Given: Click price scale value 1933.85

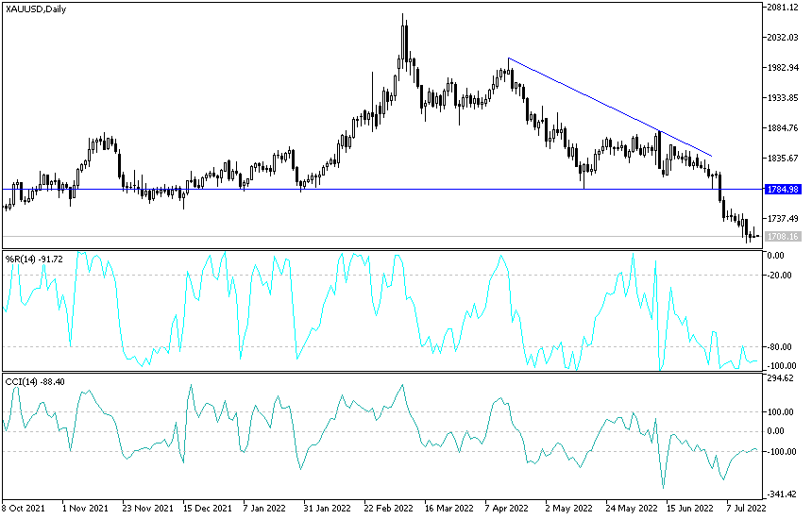Looking at the screenshot, I should [783, 98].
